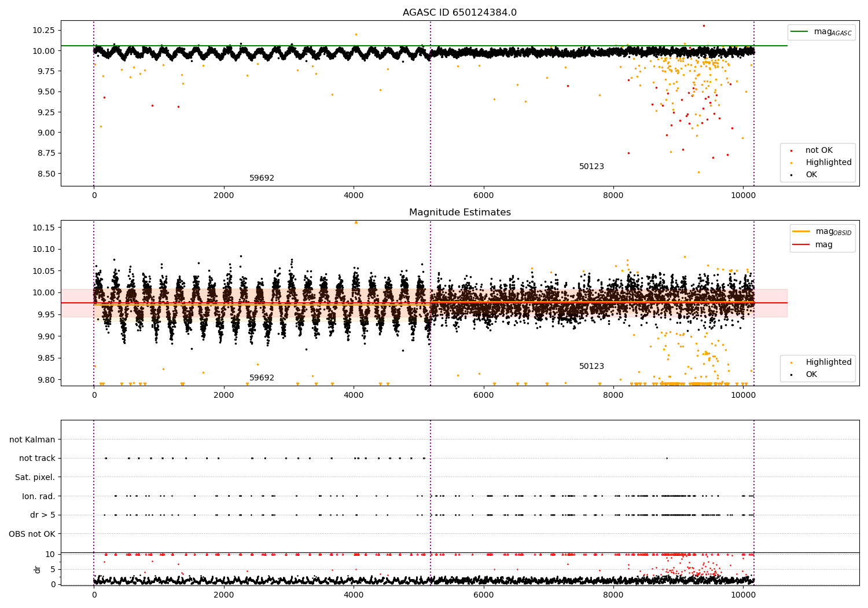Image resolution: width=868 pixels, height=608 pixels.
Task: Click observation label "50123" in top plot
Action: tap(591, 167)
